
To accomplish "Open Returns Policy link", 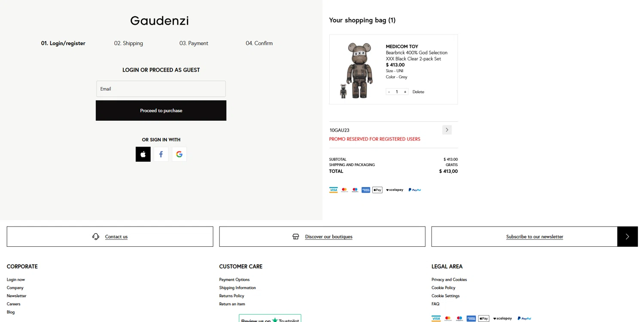I will click(x=231, y=296).
